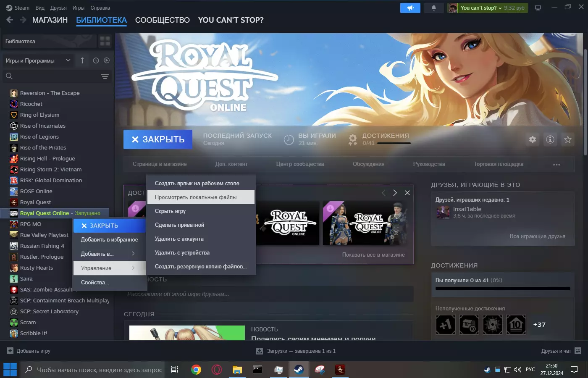Open the Steam menu

(x=18, y=8)
